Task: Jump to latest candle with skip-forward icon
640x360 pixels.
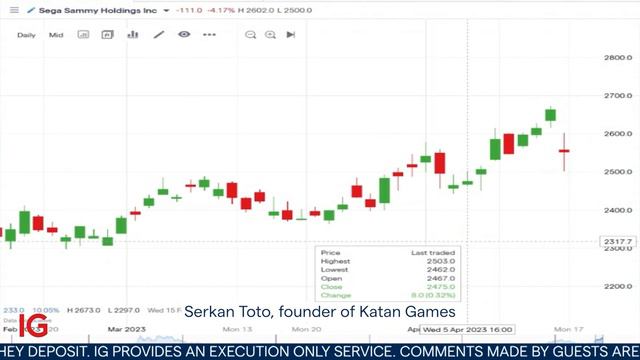Action: tap(291, 35)
